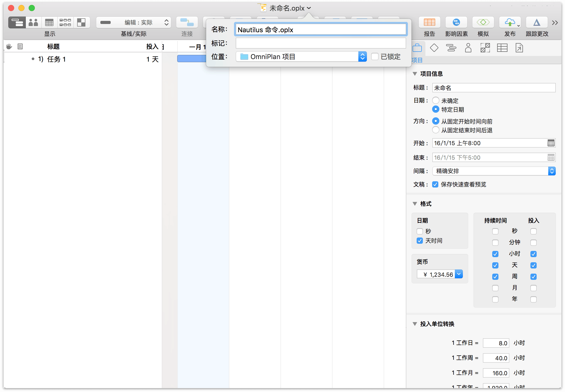Select the 从固定结束时间后退 radio option
565x392 pixels.
coord(435,130)
